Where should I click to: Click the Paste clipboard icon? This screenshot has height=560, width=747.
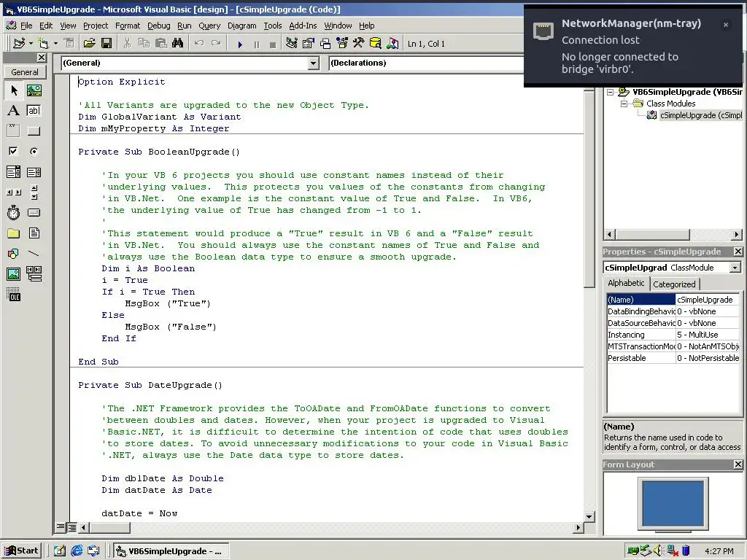pos(161,43)
